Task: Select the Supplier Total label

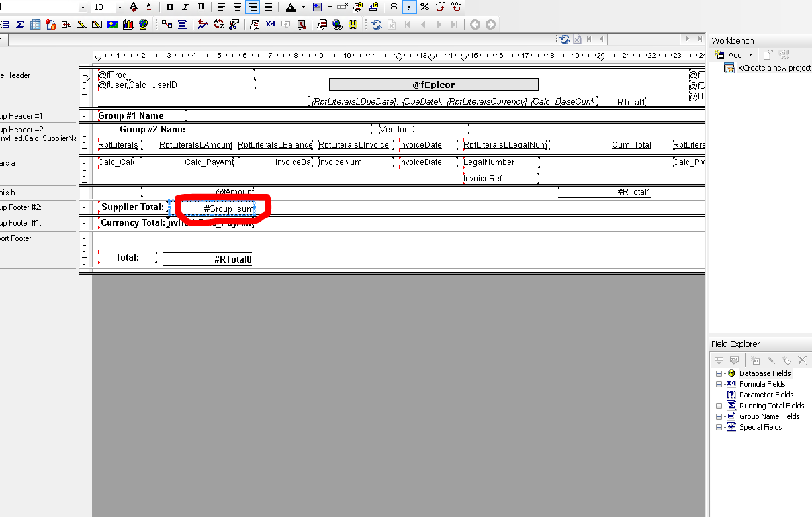Action: (x=133, y=207)
